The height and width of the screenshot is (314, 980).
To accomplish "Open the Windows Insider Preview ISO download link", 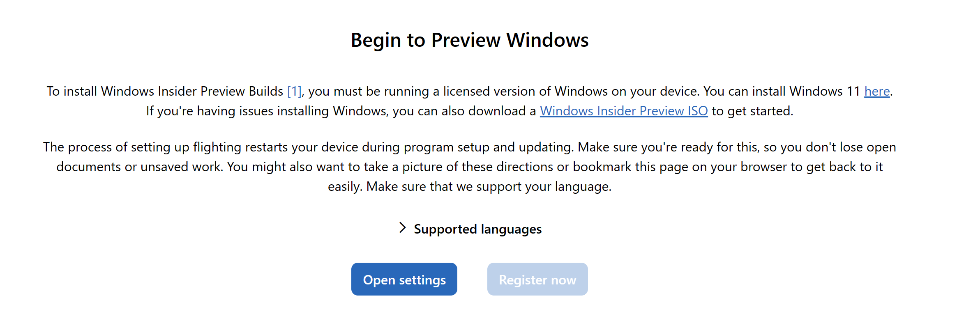I will point(623,111).
